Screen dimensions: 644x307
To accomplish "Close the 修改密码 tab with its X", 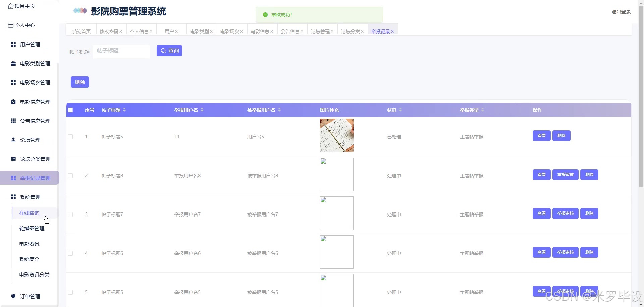I will pos(121,32).
